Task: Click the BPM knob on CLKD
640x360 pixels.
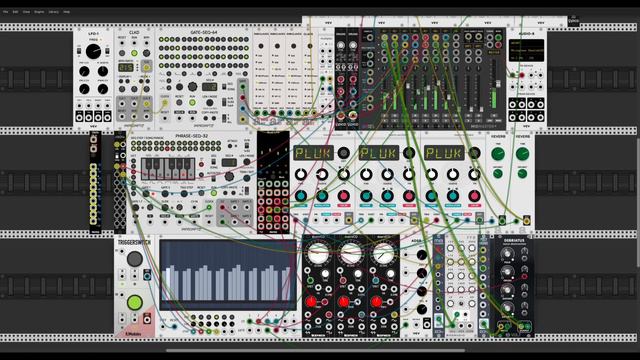Action: [146, 53]
